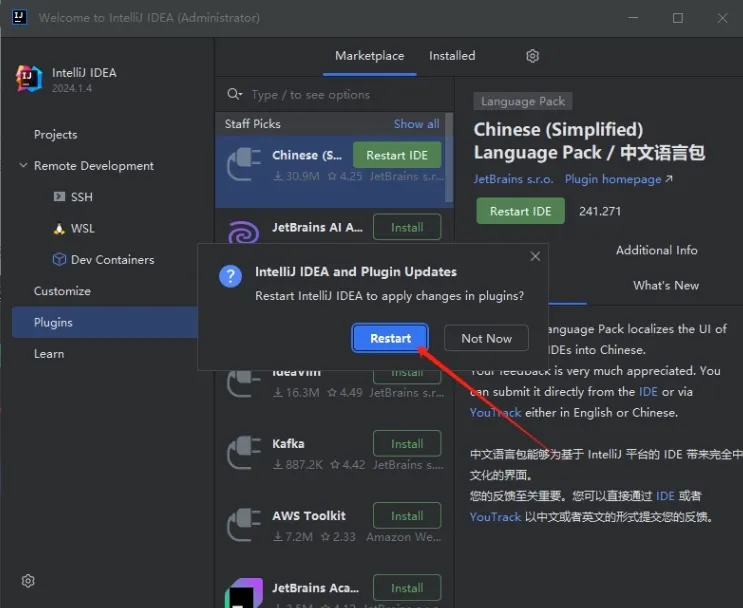Click the 2024.1.4 version label
Image resolution: width=743 pixels, height=608 pixels.
pyautogui.click(x=72, y=88)
